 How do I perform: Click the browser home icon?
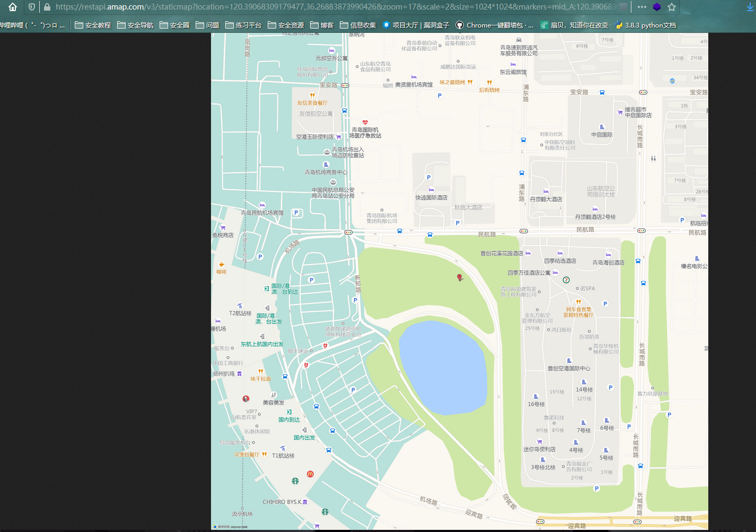coord(12,8)
